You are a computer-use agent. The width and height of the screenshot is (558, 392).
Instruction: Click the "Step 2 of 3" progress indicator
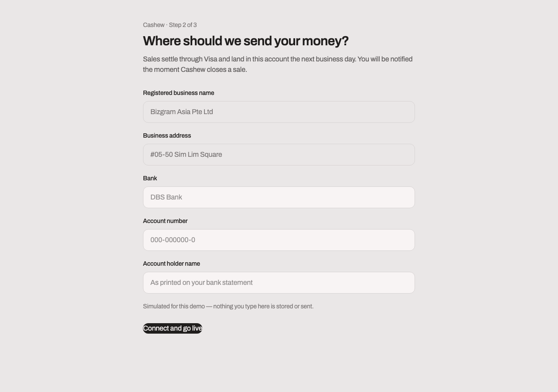183,25
